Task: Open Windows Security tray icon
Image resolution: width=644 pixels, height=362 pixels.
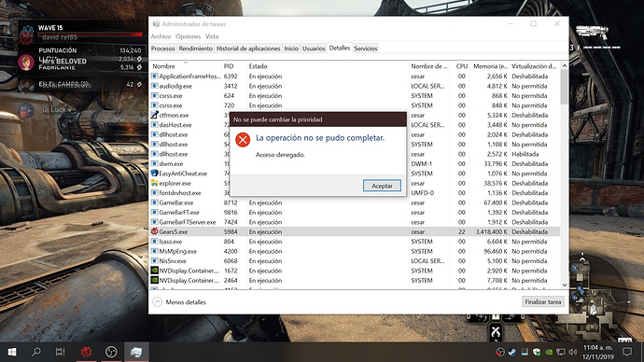Action: click(537, 352)
